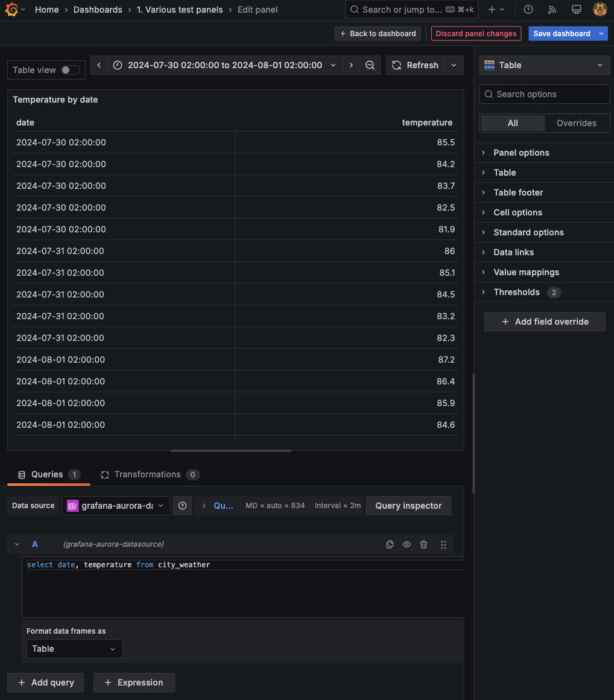Image resolution: width=614 pixels, height=700 pixels.
Task: Open refresh interval dropdown arrow
Action: [x=454, y=65]
